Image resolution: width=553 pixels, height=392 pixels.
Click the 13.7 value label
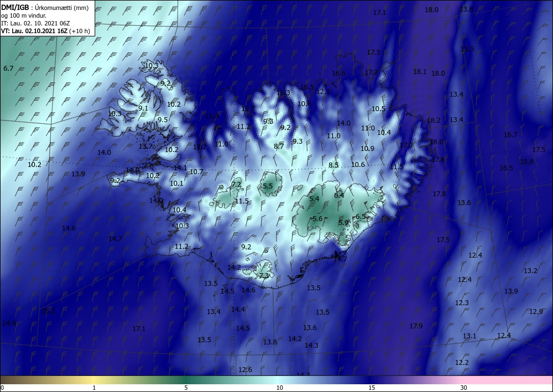point(145,147)
